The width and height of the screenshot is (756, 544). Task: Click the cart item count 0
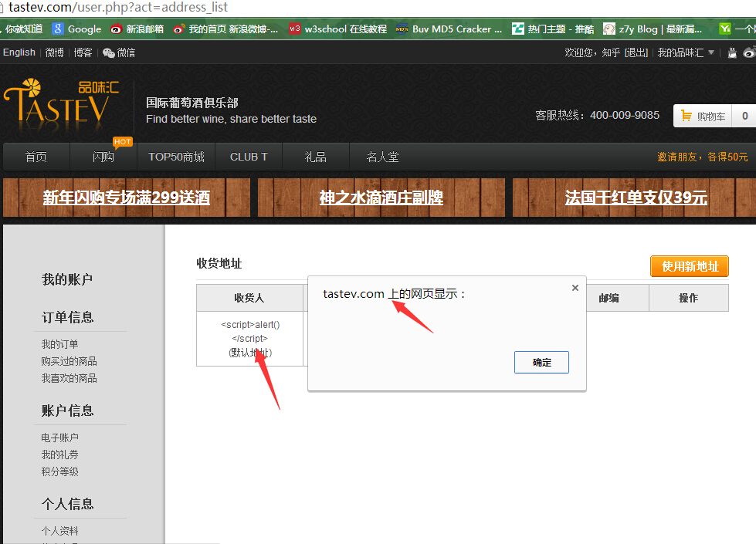tap(745, 116)
